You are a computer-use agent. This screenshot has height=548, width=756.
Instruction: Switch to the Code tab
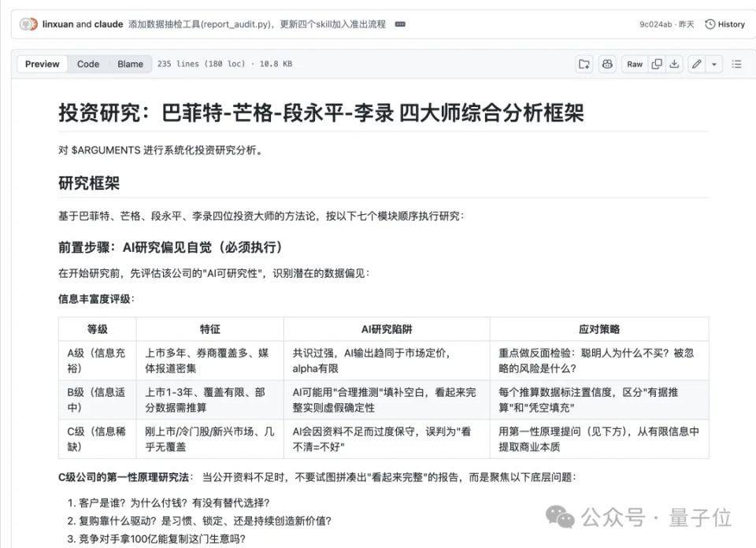click(x=87, y=64)
